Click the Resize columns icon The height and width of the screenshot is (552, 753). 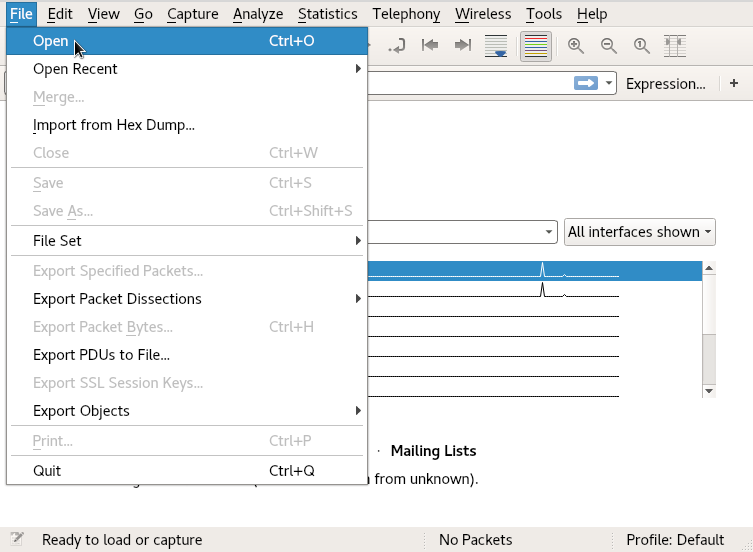(675, 46)
